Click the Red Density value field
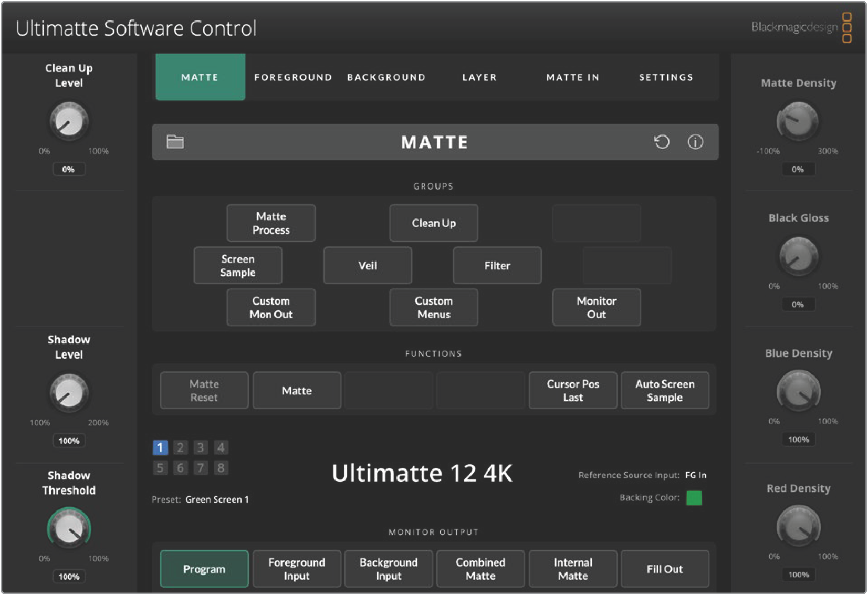This screenshot has height=595, width=868. pyautogui.click(x=798, y=575)
